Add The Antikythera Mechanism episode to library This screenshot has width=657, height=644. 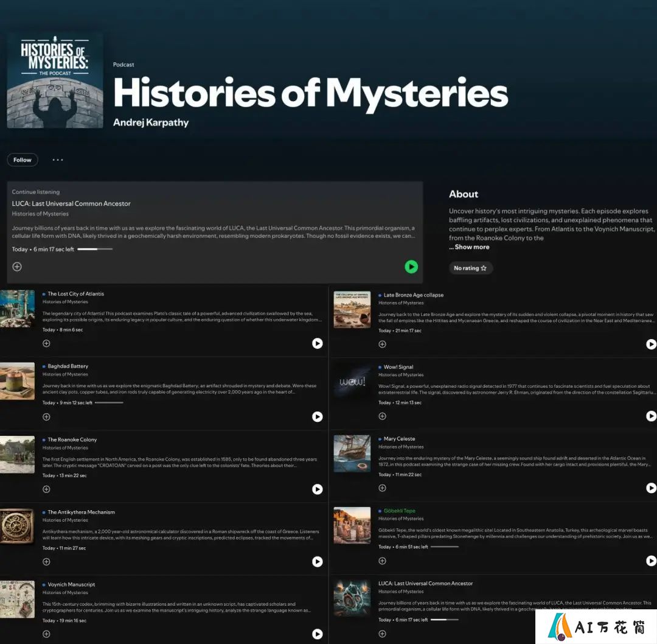click(46, 561)
